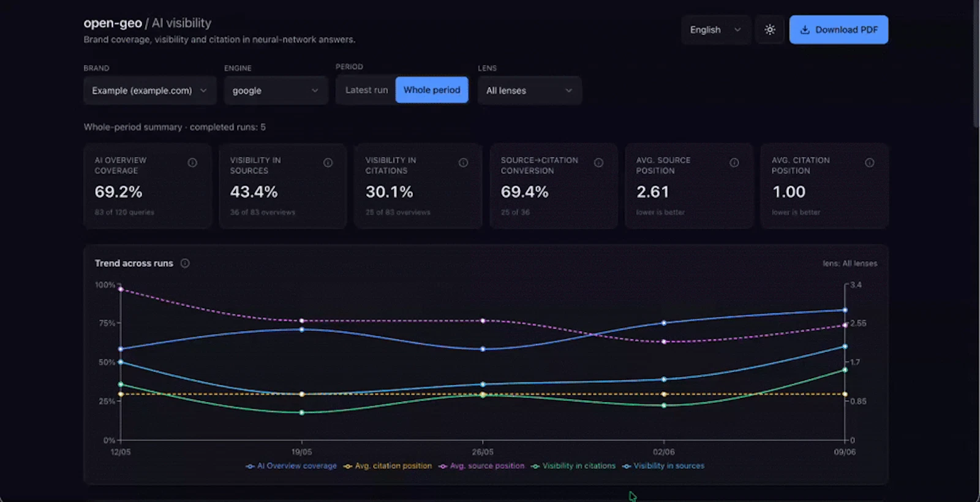This screenshot has width=980, height=502.
Task: Click the 09/06 date label on chart axis
Action: point(845,452)
